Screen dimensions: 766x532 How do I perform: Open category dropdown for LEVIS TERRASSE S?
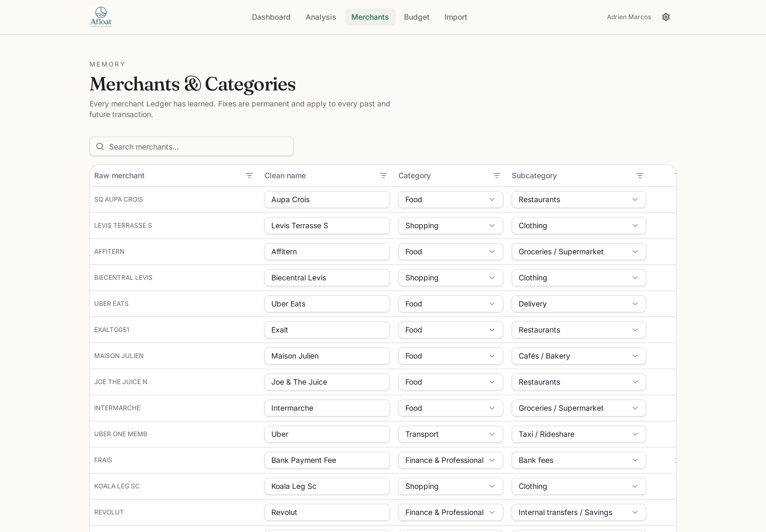(450, 226)
